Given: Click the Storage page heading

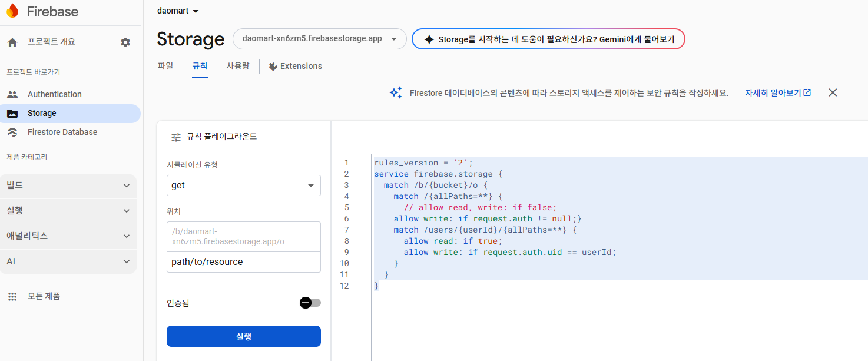Looking at the screenshot, I should tap(190, 39).
